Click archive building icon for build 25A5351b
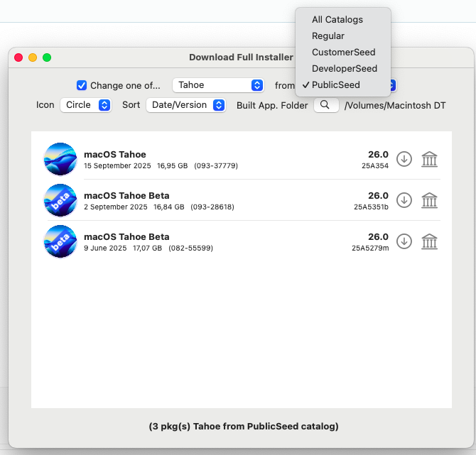Screen dimensions: 476x455 tap(429, 200)
